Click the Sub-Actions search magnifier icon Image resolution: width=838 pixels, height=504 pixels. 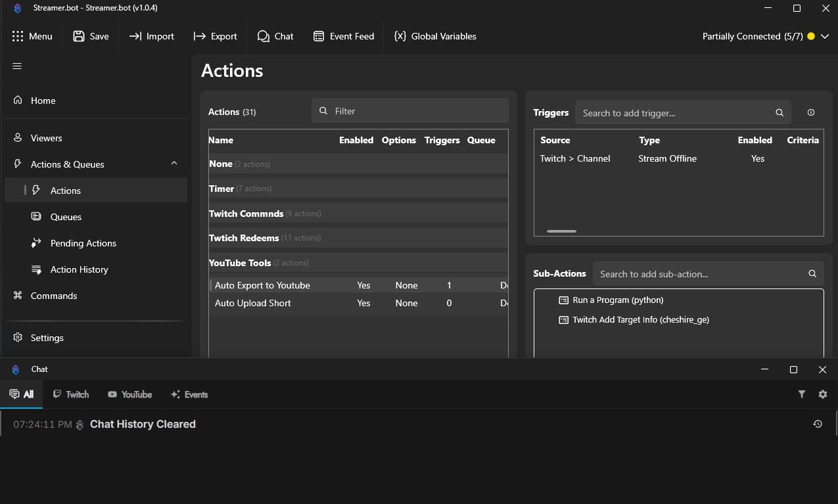click(x=812, y=273)
